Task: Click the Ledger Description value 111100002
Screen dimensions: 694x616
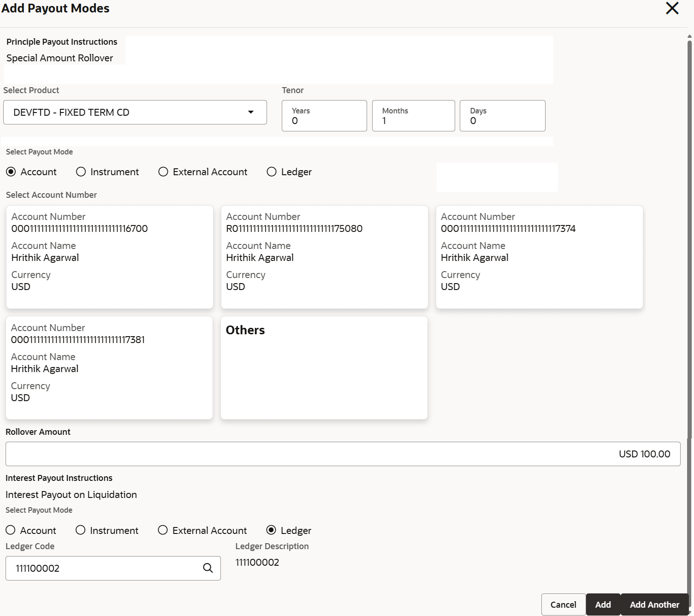Action: click(x=257, y=563)
